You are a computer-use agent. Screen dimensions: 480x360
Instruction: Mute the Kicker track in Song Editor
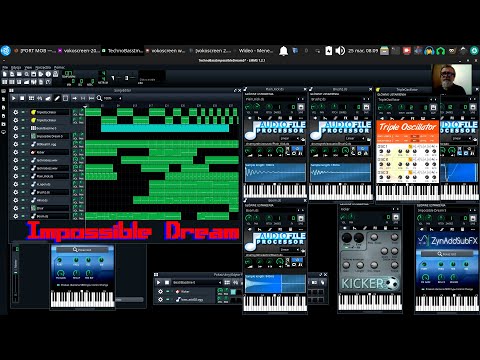coord(23,152)
